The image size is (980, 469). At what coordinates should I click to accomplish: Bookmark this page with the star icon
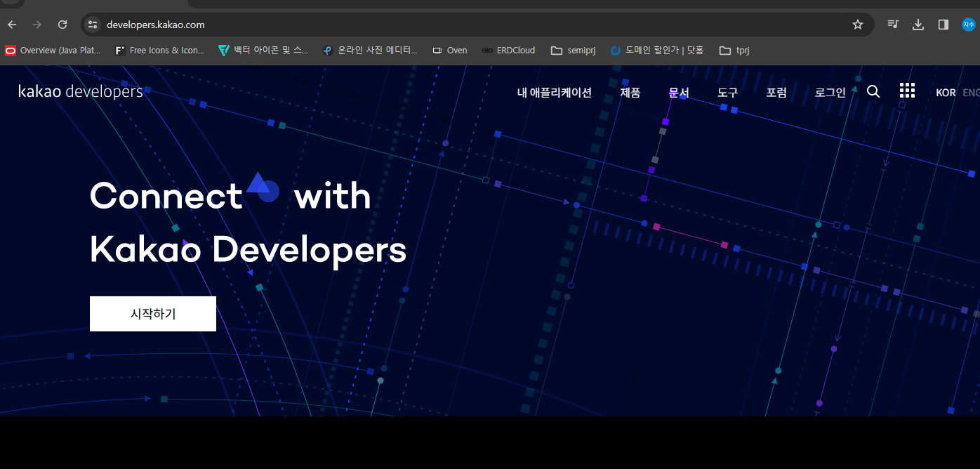point(857,25)
